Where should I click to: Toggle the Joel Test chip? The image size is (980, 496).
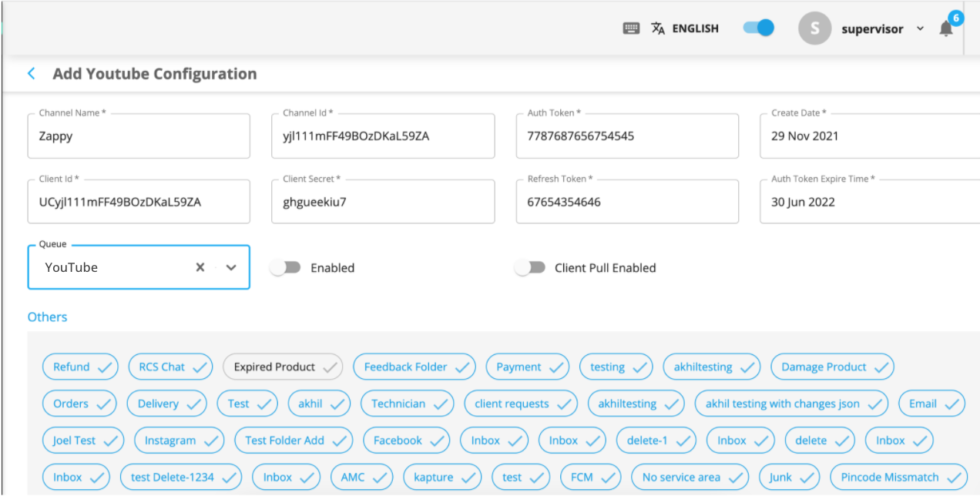(83, 441)
